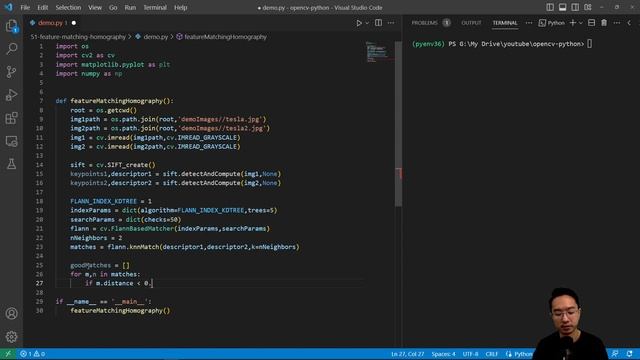The width and height of the screenshot is (640, 360).
Task: Open the Remote Explorer view
Action: pos(11,141)
